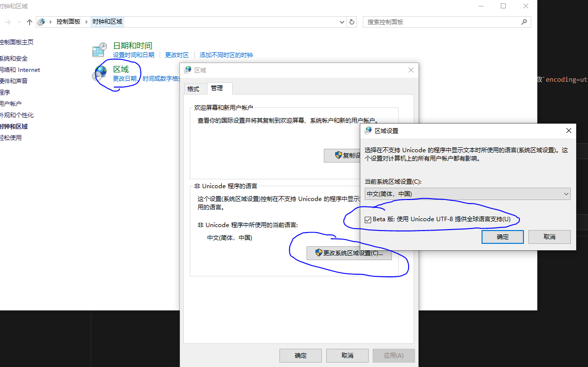Open the 区域 heading link
588x367 pixels.
[x=121, y=69]
